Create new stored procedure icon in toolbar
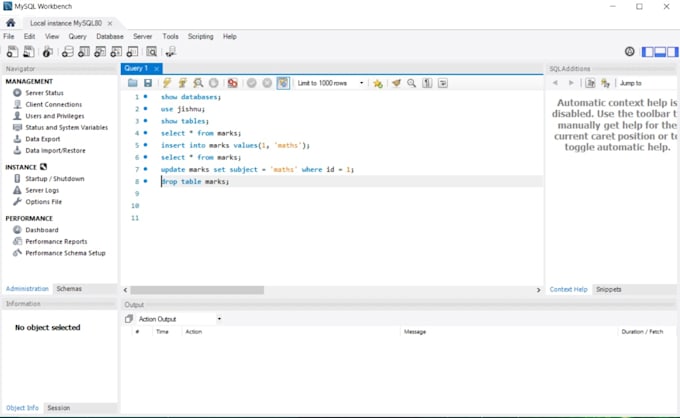 coord(116,52)
